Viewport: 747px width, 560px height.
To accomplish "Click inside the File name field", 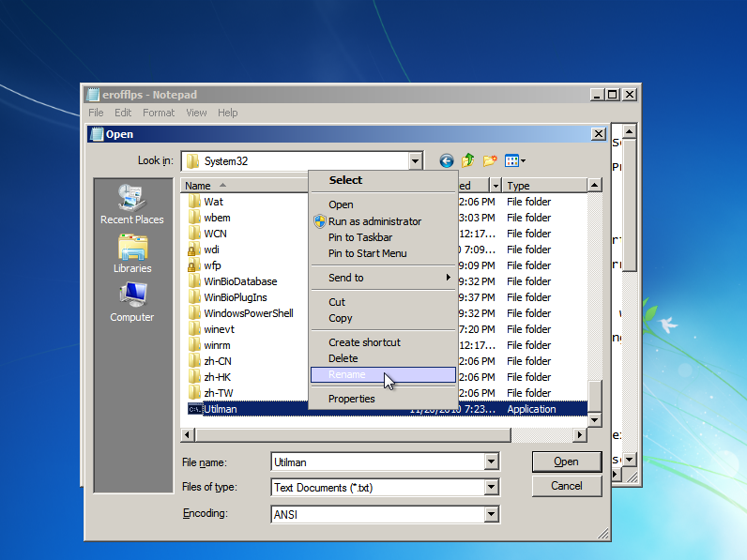I will point(375,462).
